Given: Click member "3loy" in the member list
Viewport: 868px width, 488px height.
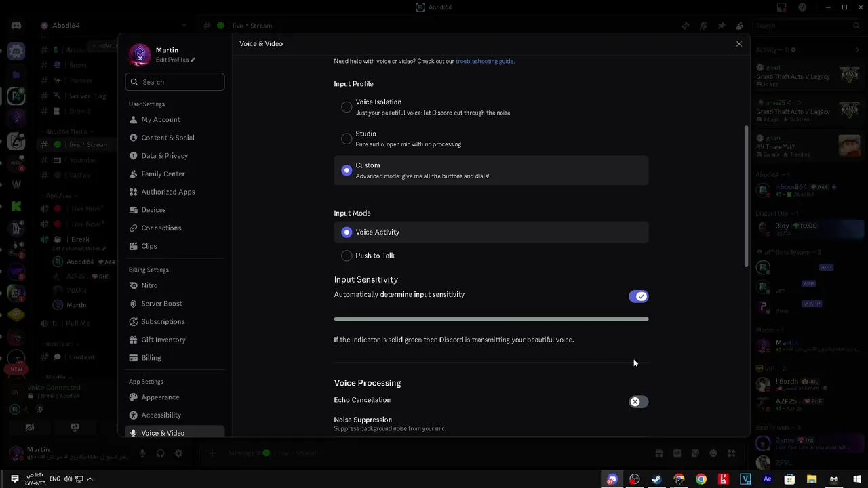Looking at the screenshot, I should (808, 228).
